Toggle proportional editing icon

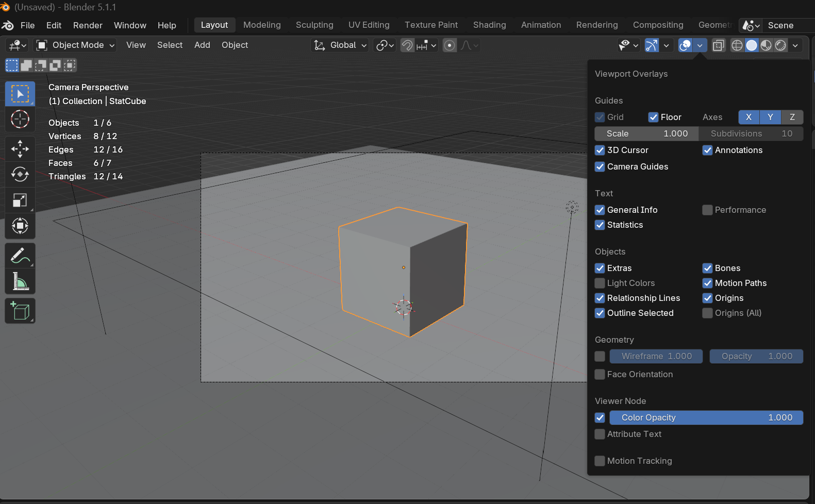(x=450, y=45)
